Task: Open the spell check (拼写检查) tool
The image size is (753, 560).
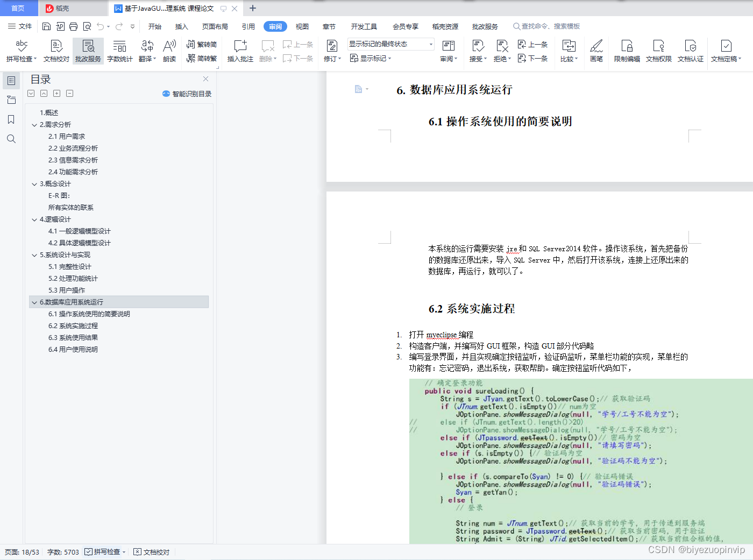Action: pos(22,51)
